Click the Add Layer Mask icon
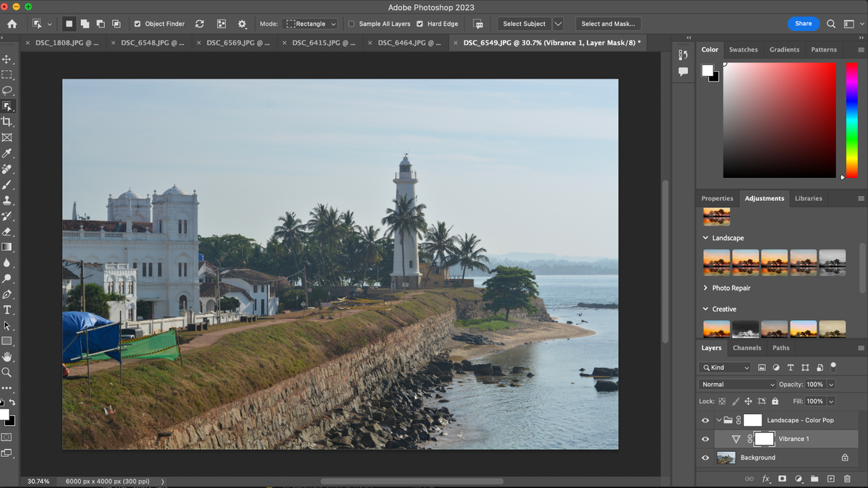This screenshot has height=488, width=868. tap(782, 479)
